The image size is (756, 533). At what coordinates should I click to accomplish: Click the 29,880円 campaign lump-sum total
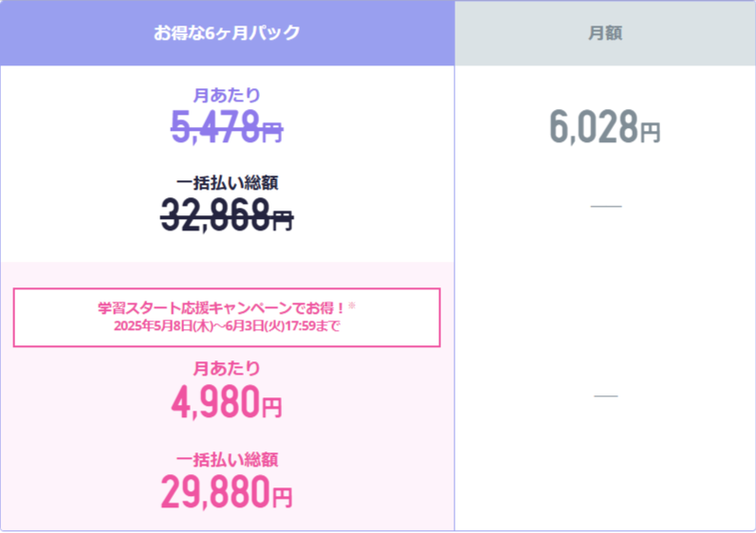pos(227,491)
